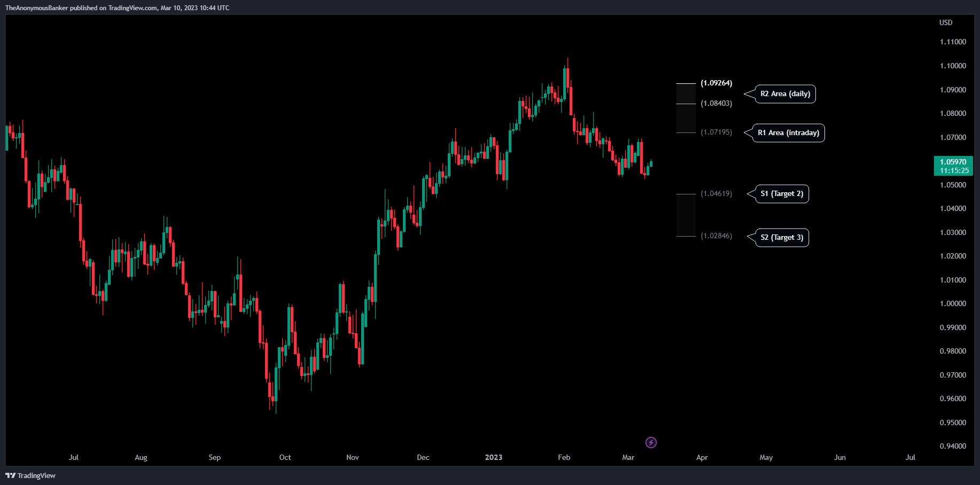Click the purple lightning event icon
This screenshot has height=485, width=980.
tap(651, 442)
